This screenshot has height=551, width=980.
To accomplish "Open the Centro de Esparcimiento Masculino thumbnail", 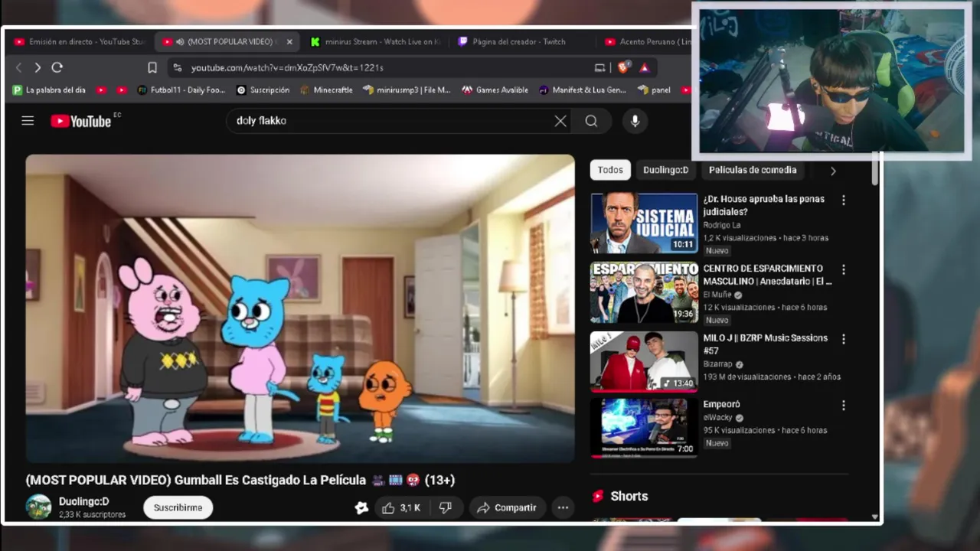I will pyautogui.click(x=644, y=292).
